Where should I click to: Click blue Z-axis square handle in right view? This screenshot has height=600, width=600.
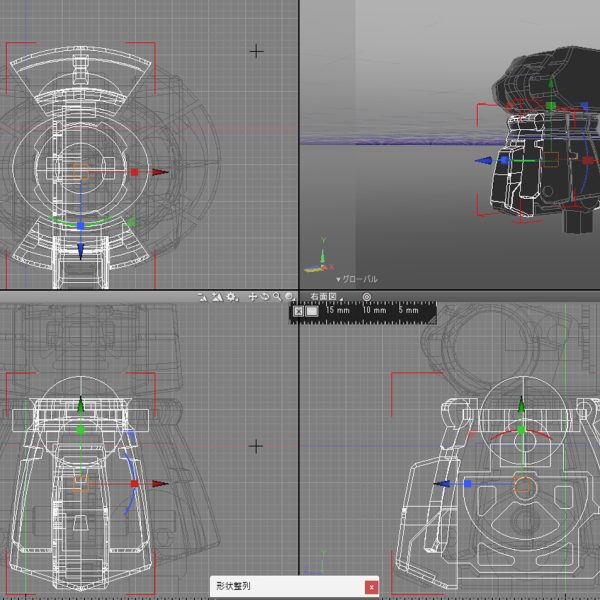468,484
